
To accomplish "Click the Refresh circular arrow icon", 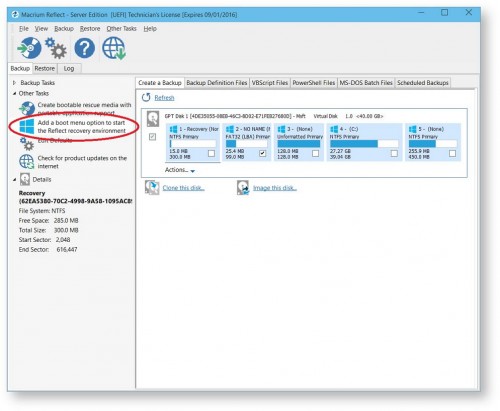I will [146, 97].
